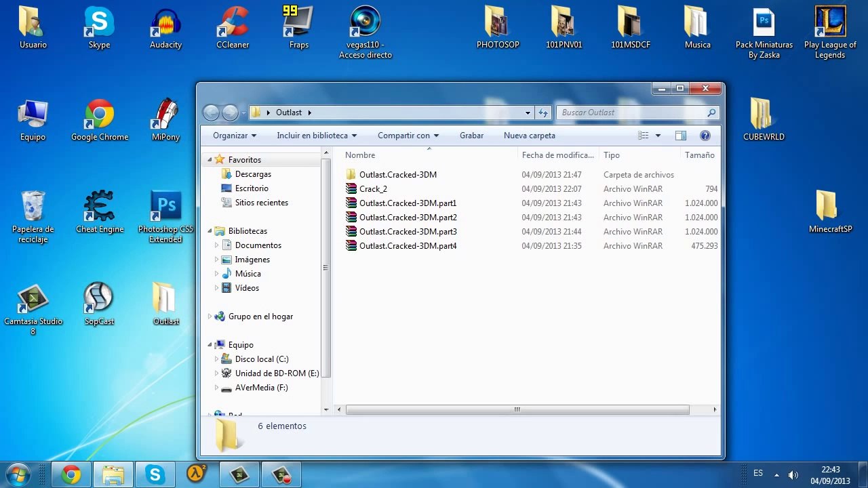This screenshot has width=868, height=488.
Task: Launch Skype from the desktop
Action: (x=99, y=28)
